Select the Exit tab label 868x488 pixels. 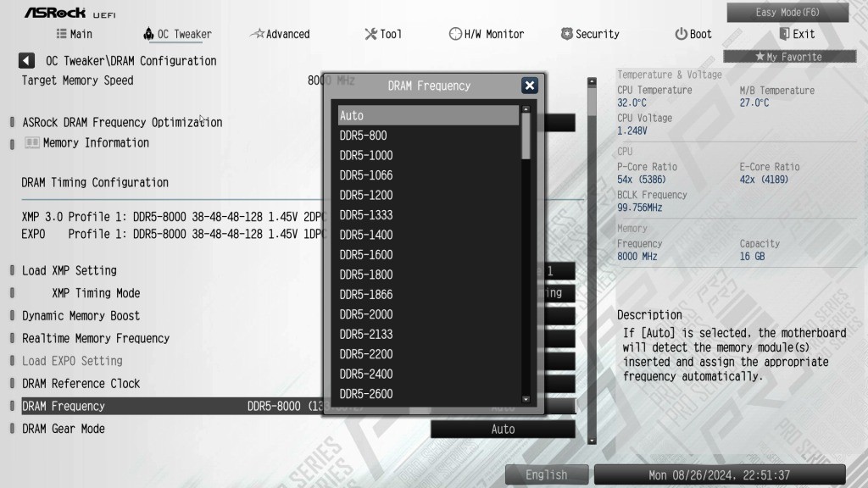coord(804,34)
